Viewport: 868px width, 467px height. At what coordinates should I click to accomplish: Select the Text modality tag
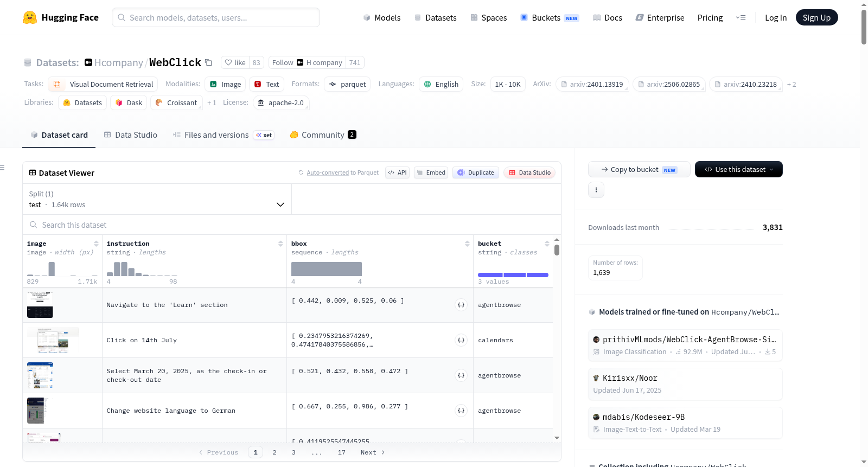266,84
